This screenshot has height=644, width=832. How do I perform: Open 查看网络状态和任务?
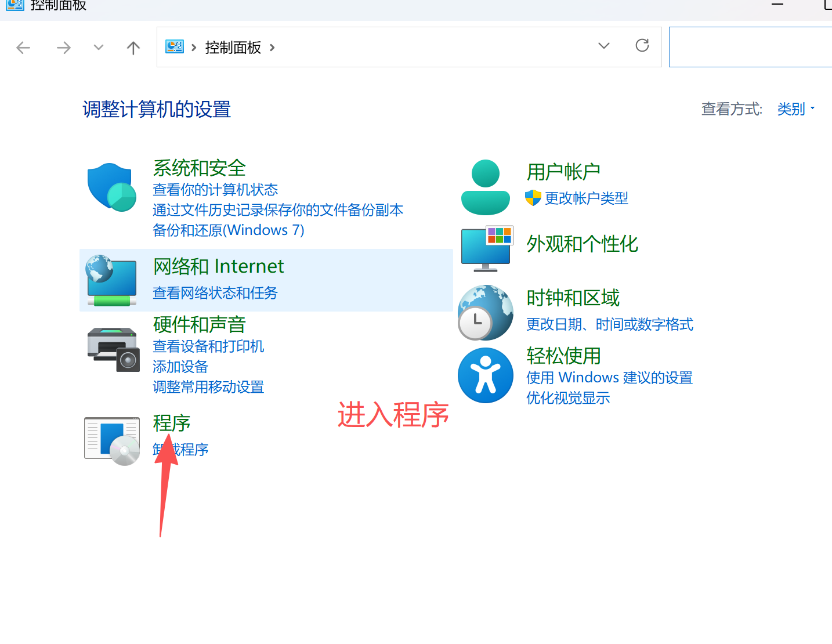[x=215, y=293]
